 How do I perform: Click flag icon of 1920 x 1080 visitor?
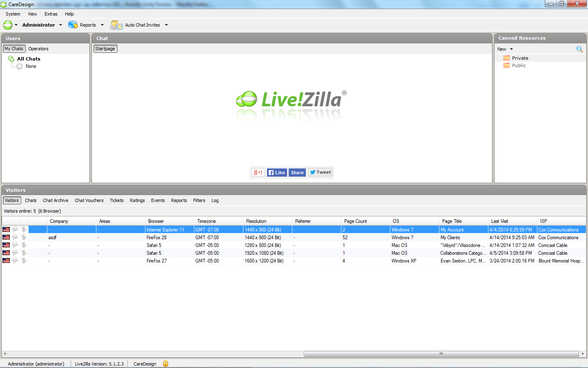(x=6, y=253)
